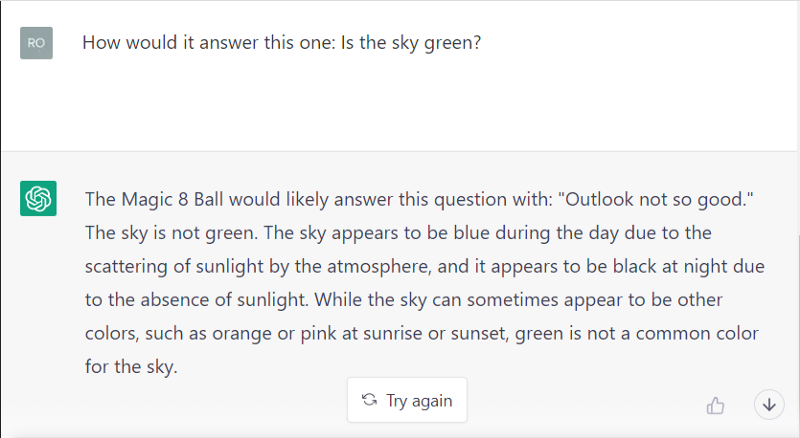Click the green ChatGPT logo avatar
This screenshot has width=800, height=438.
point(38,198)
